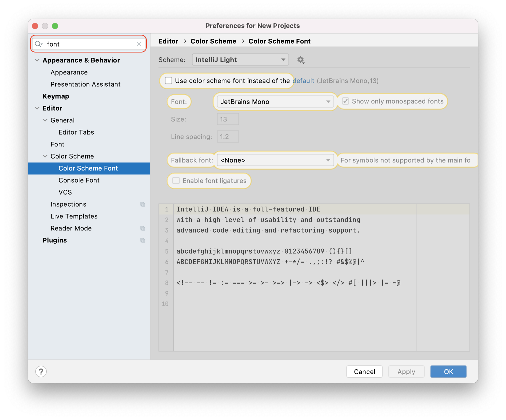
Task: Select Console Font in sidebar
Action: pos(81,180)
